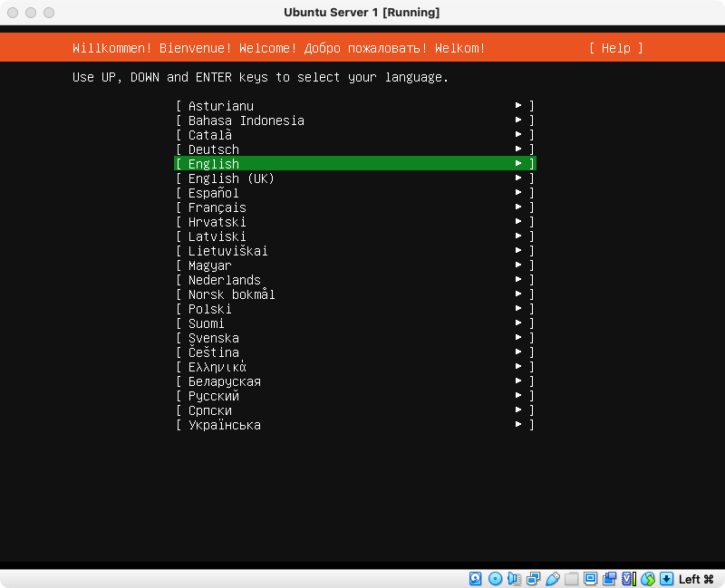Expand the arrow beside Français
The height and width of the screenshot is (588, 725).
[x=518, y=207]
